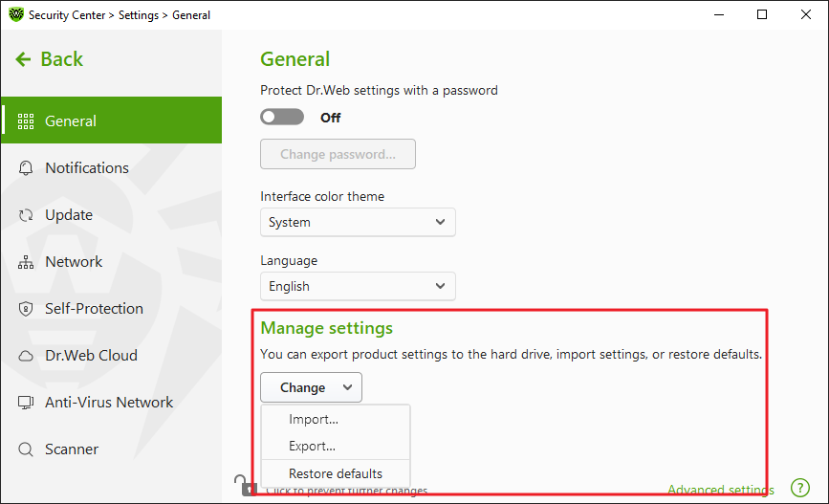
Task: Open help via the question mark icon
Action: (800, 488)
